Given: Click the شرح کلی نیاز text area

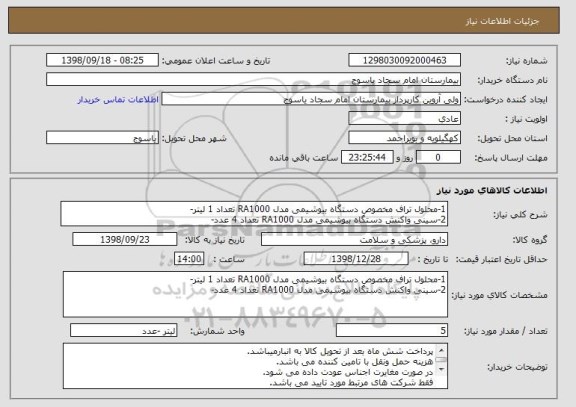Looking at the screenshot, I should point(254,214).
